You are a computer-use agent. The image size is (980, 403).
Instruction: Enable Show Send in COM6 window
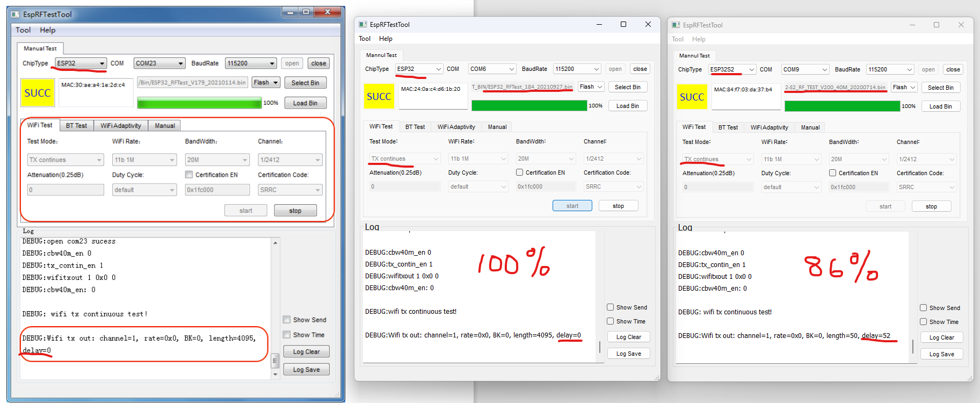[x=610, y=307]
